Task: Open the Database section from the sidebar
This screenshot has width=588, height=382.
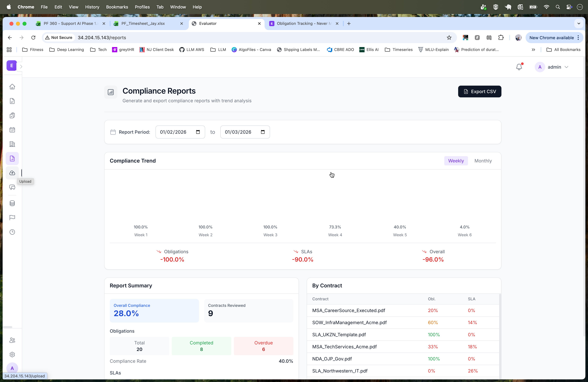Action: (x=12, y=203)
